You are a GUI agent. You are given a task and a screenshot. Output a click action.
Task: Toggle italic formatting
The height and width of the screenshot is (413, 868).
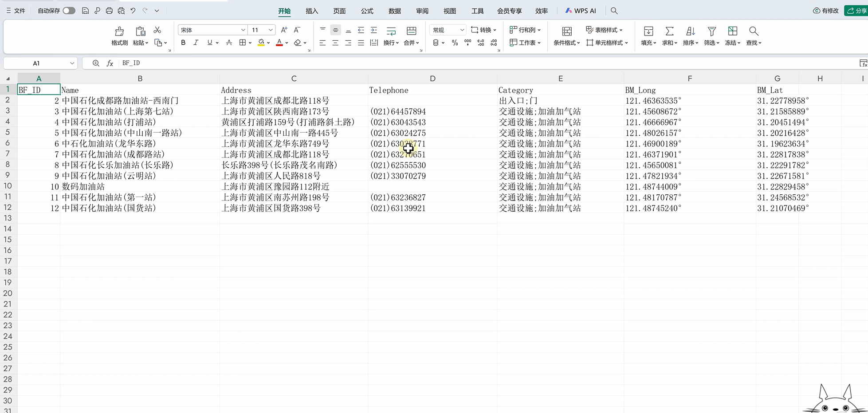[196, 43]
